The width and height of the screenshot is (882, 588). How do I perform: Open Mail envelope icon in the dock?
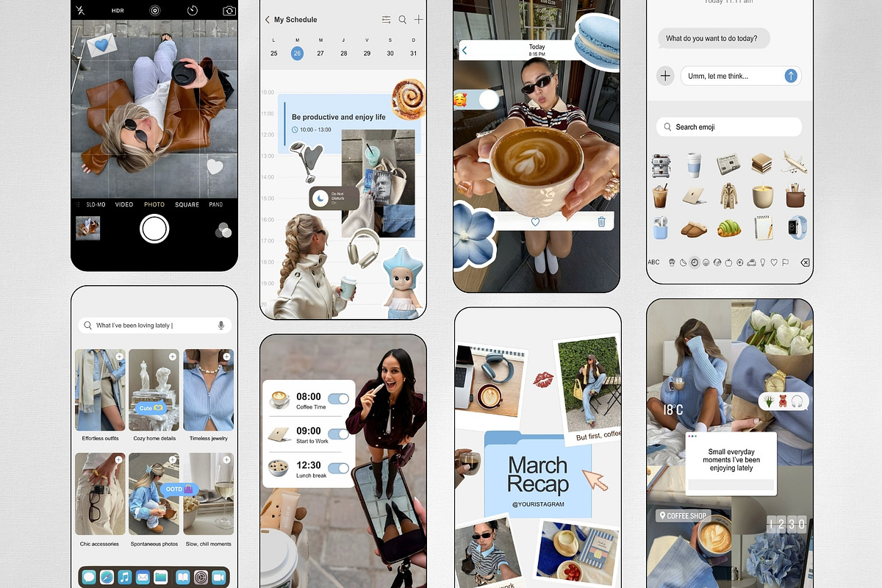pos(143,577)
